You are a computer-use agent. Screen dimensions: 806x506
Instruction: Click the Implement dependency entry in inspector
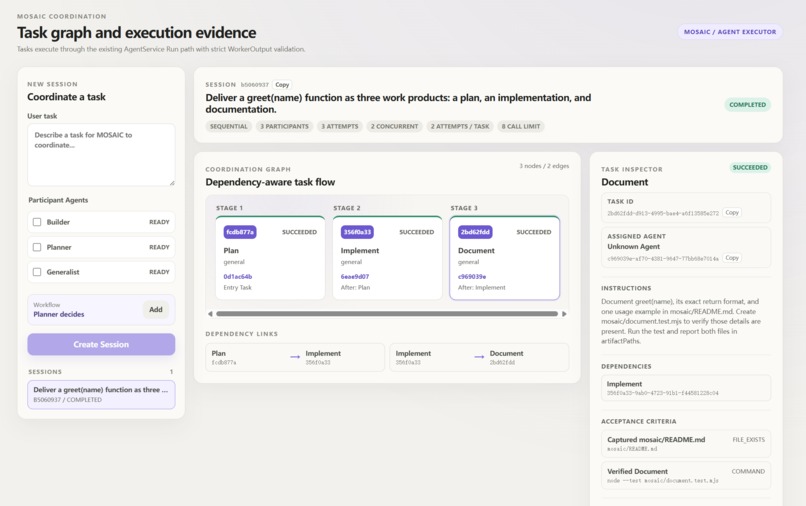click(x=686, y=388)
